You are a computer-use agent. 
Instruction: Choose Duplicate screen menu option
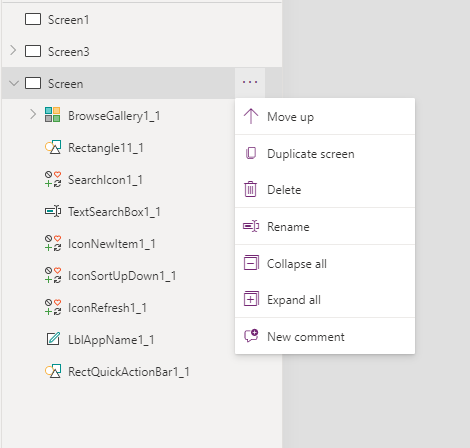[x=325, y=154]
